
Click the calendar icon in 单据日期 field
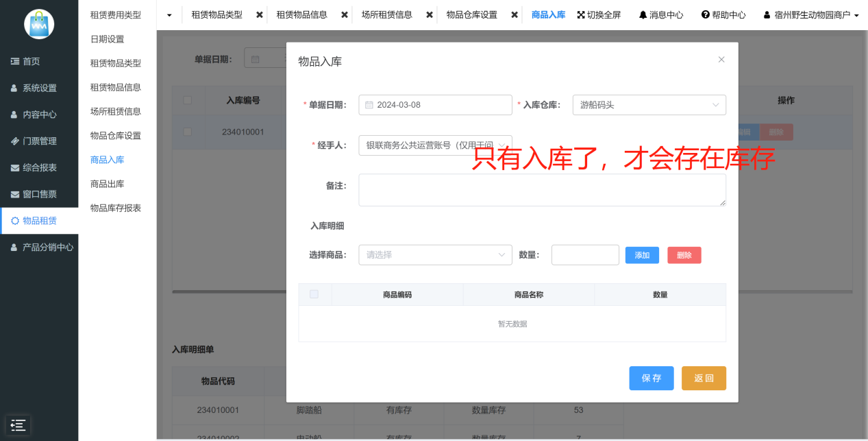tap(369, 105)
